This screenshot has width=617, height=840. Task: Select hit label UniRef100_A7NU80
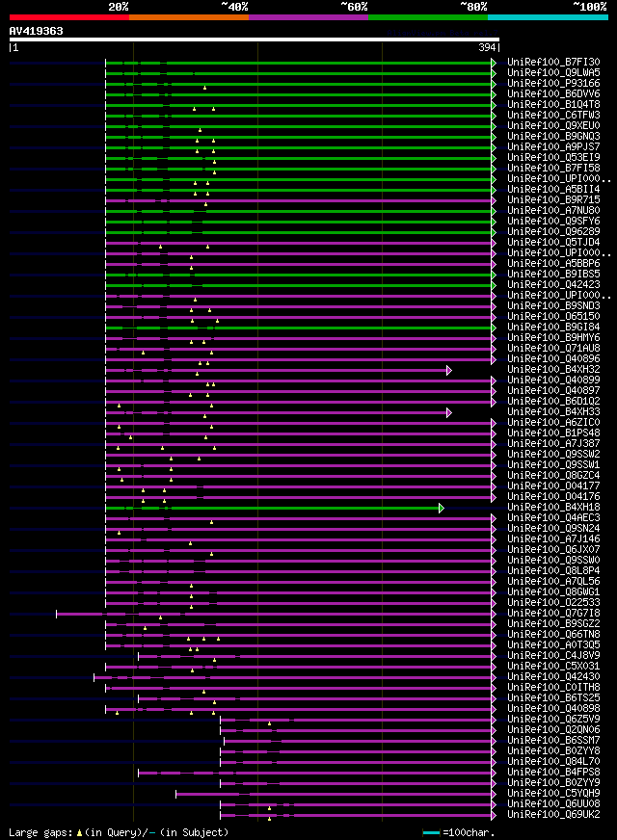[553, 211]
